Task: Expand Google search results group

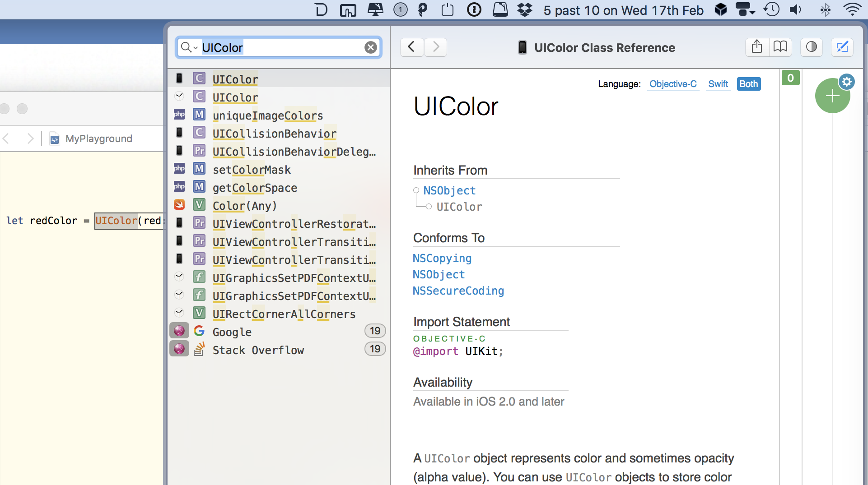Action: point(232,332)
